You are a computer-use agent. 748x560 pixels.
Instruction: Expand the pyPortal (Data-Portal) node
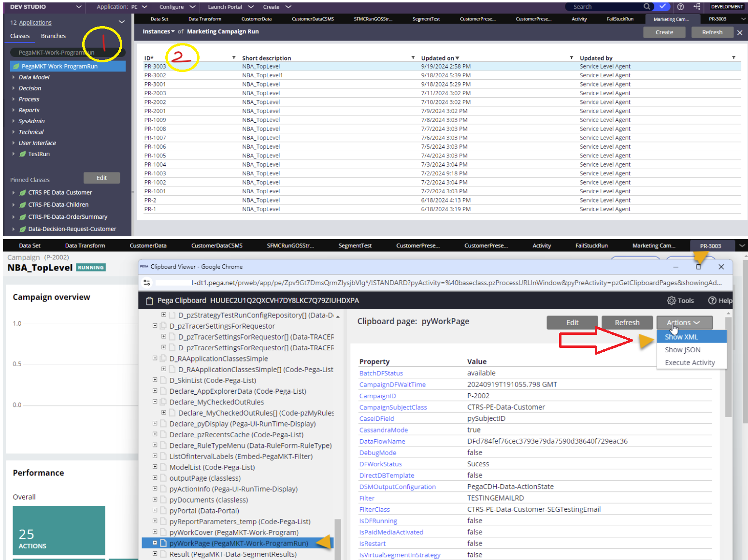[x=155, y=510]
